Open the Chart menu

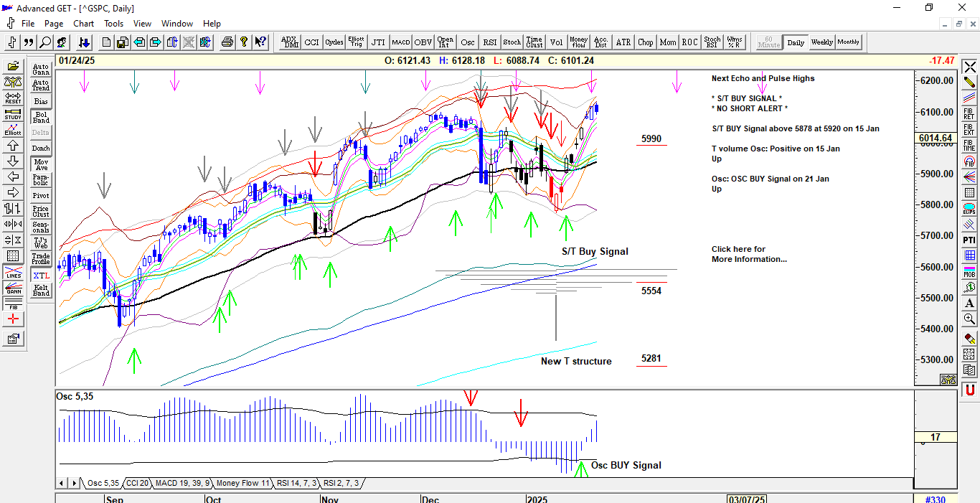tap(84, 24)
